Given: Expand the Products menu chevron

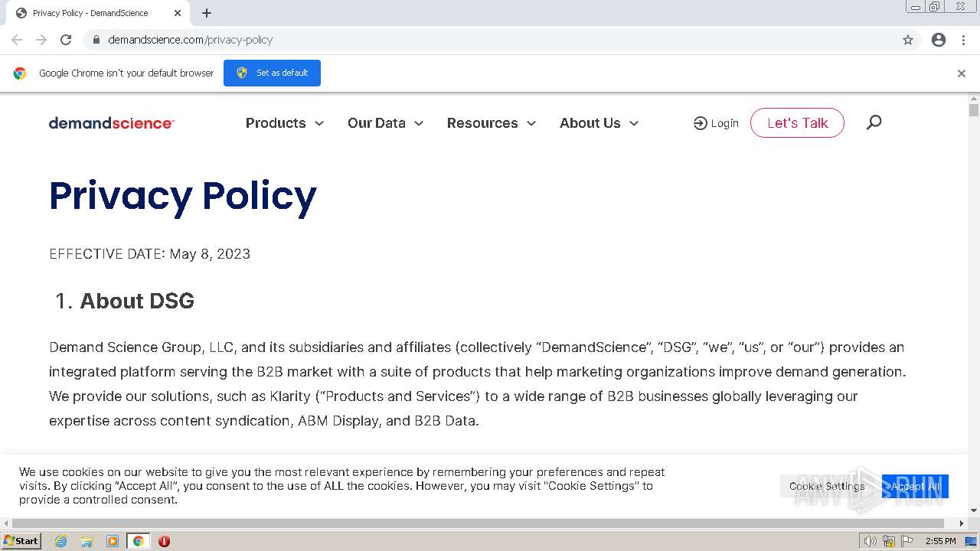Looking at the screenshot, I should click(x=319, y=123).
